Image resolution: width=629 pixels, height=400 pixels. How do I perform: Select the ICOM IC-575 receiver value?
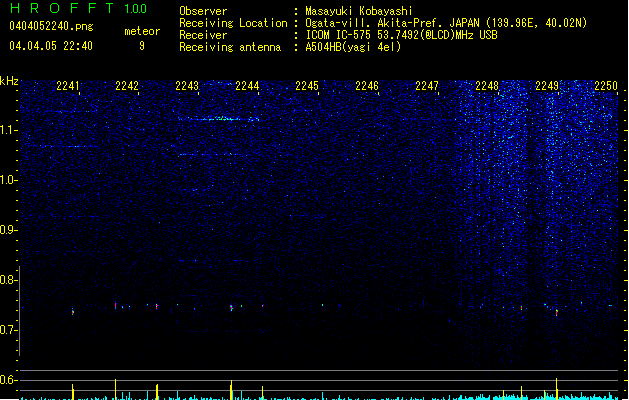401,35
